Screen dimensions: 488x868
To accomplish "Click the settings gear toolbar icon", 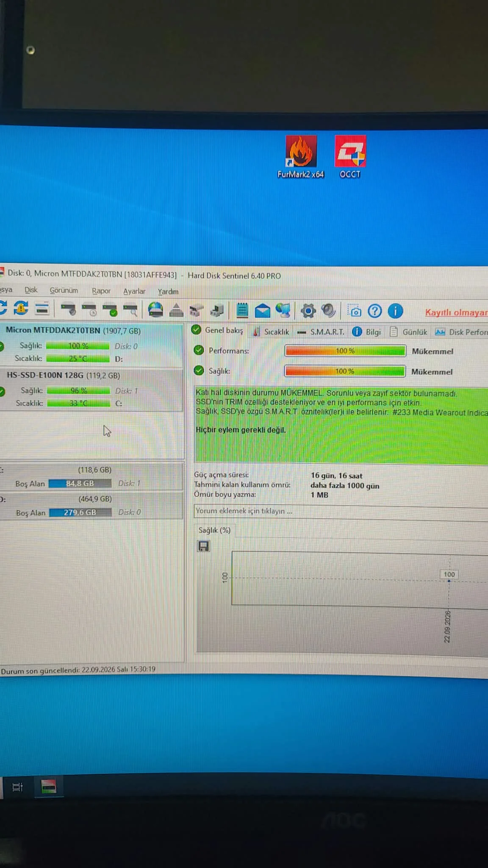I will (308, 311).
